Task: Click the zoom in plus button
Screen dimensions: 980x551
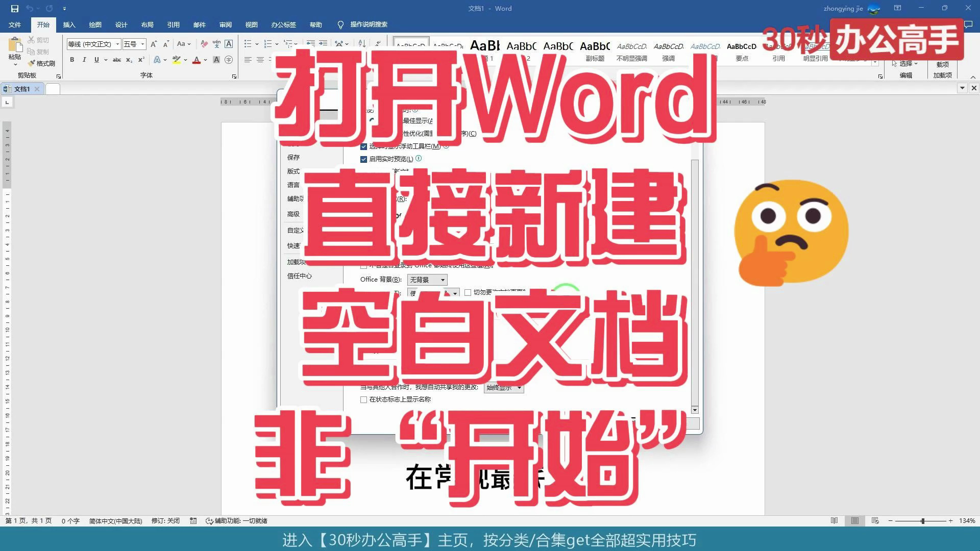Action: click(950, 521)
